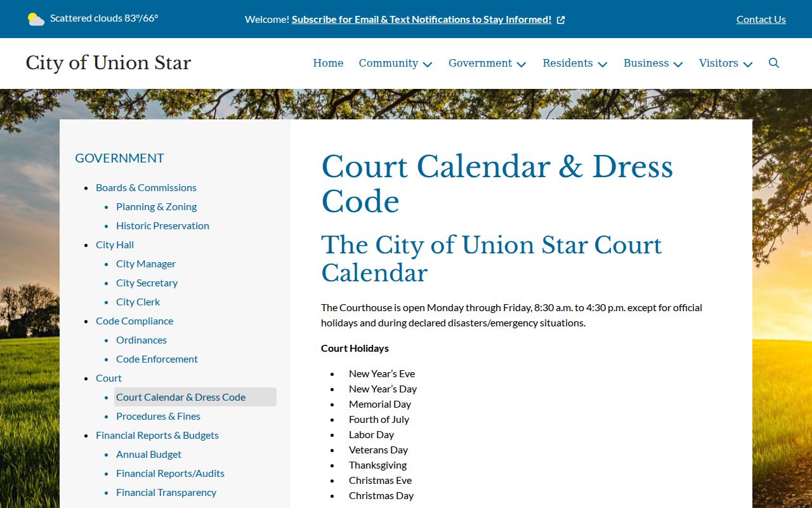This screenshot has width=812, height=508.
Task: Click 'Veterans Day' in the holidays list
Action: pos(378,450)
